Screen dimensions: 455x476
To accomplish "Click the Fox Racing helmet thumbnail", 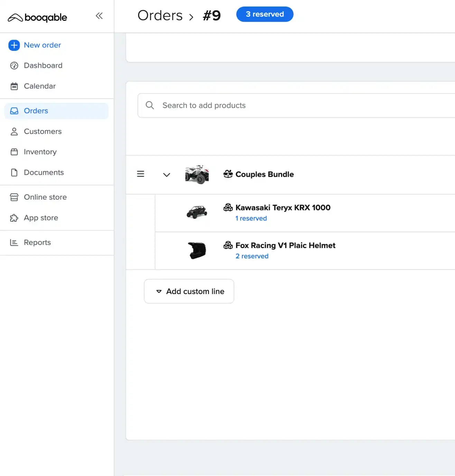I will (x=197, y=250).
